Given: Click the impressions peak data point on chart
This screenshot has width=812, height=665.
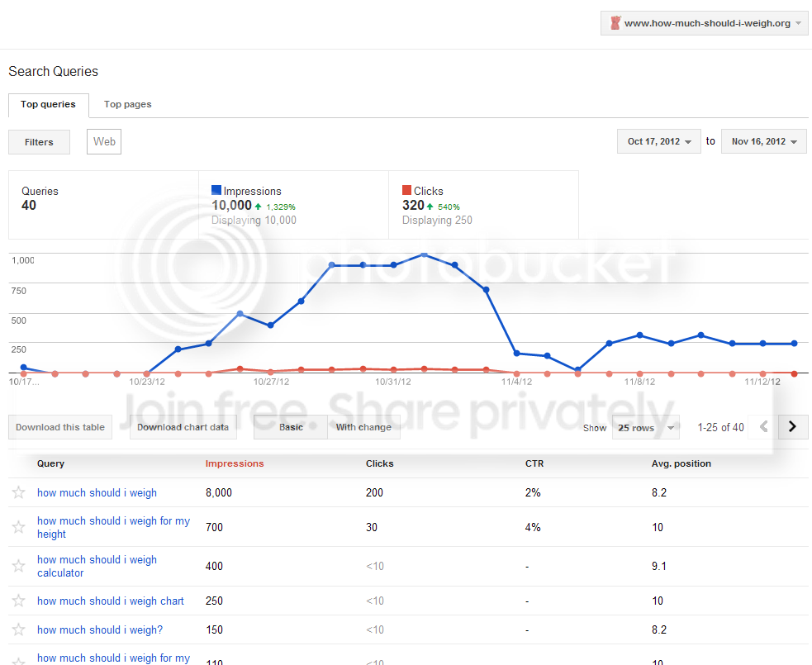Looking at the screenshot, I should tap(424, 254).
